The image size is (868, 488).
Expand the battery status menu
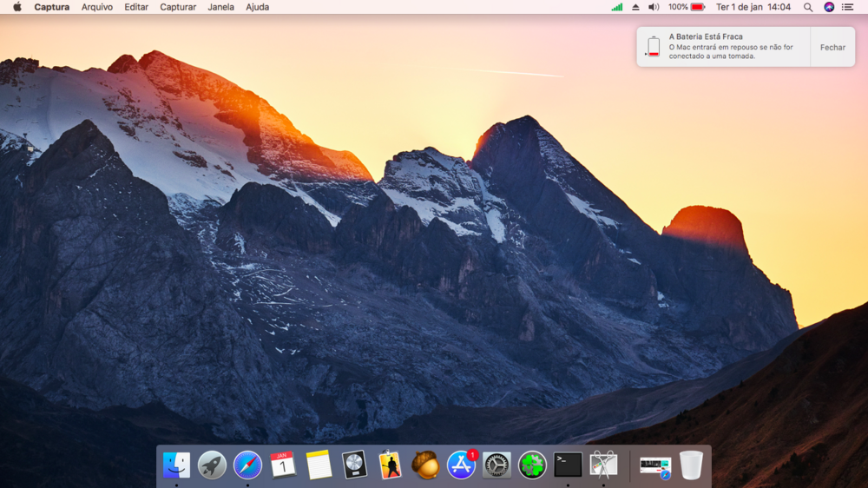click(697, 7)
